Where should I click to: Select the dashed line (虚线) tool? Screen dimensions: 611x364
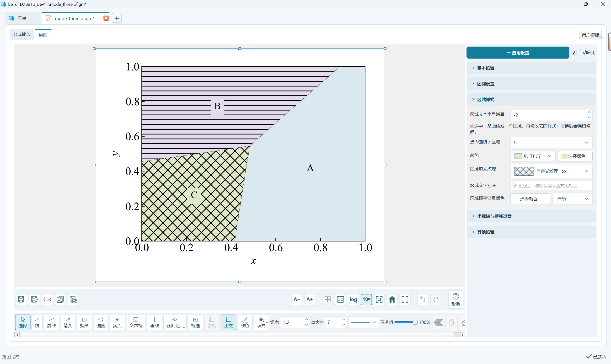click(51, 322)
